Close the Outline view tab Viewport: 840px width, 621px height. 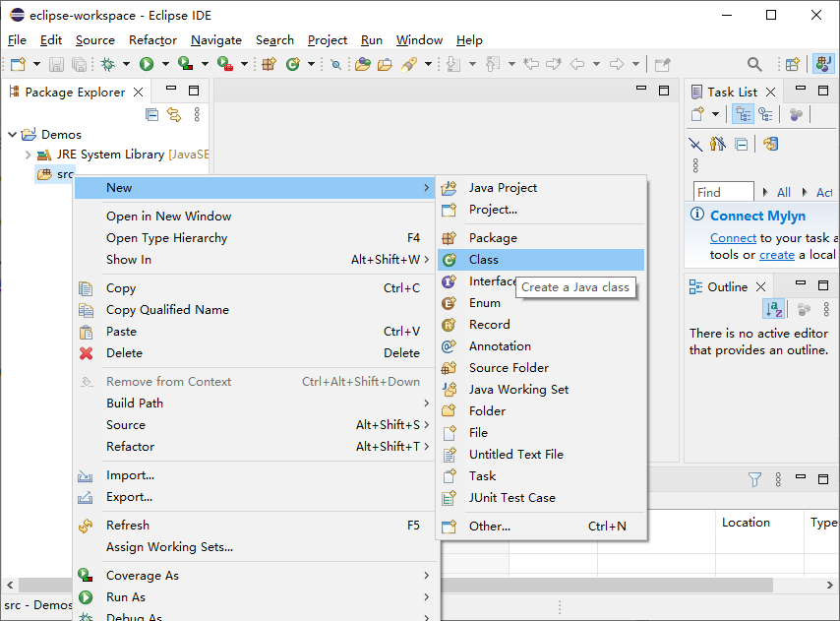(x=760, y=287)
